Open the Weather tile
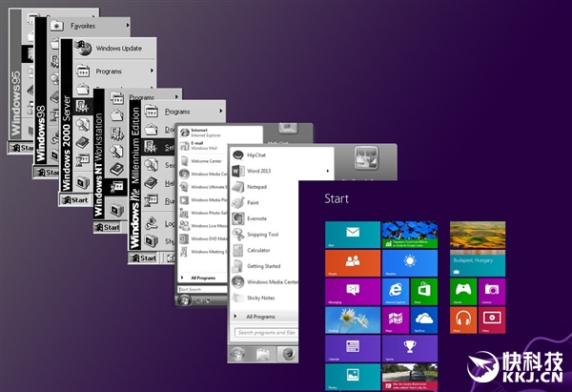 [x=410, y=263]
